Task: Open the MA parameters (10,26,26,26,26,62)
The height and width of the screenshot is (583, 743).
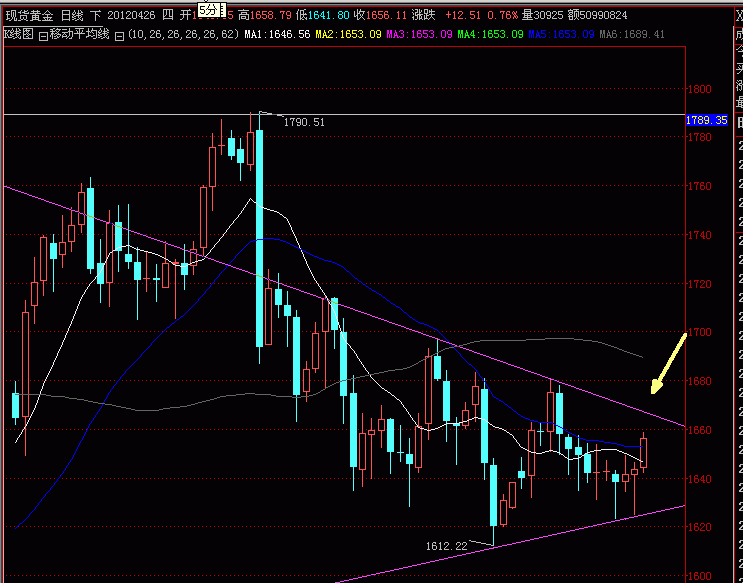Action: point(183,35)
